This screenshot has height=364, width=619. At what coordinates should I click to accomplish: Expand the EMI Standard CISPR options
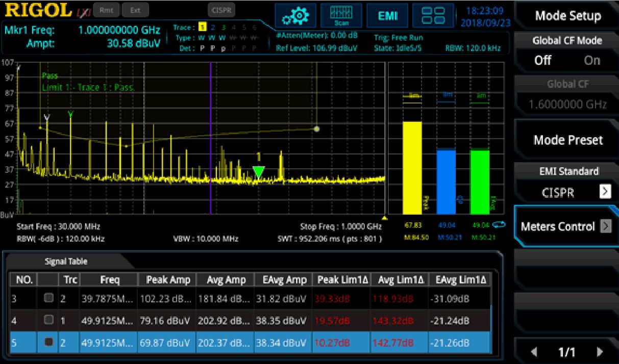click(605, 192)
